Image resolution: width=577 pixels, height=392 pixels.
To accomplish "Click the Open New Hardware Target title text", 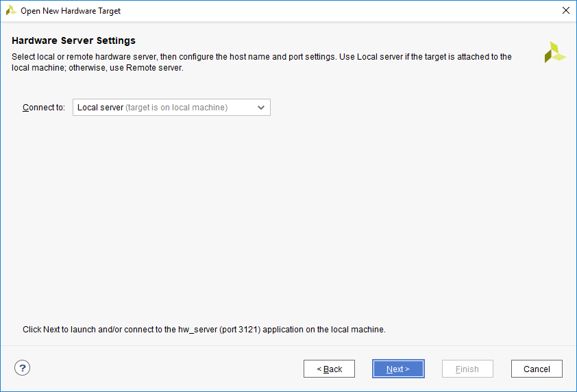I will [x=71, y=11].
